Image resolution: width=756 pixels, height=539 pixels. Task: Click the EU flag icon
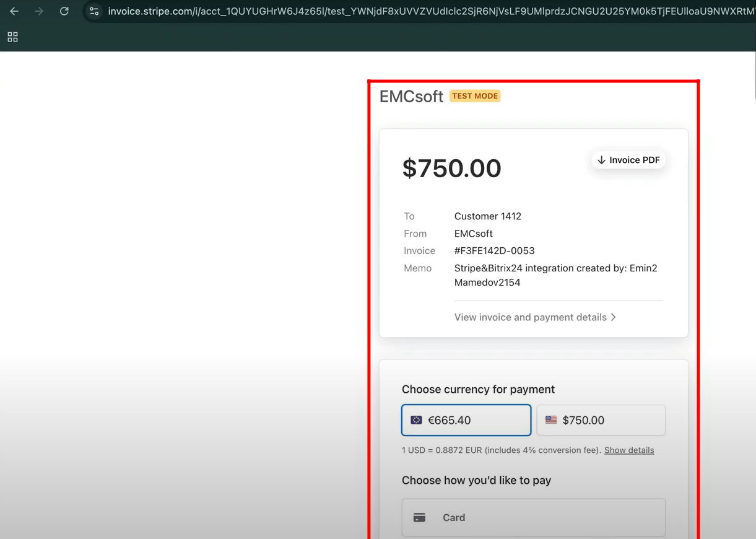[416, 420]
